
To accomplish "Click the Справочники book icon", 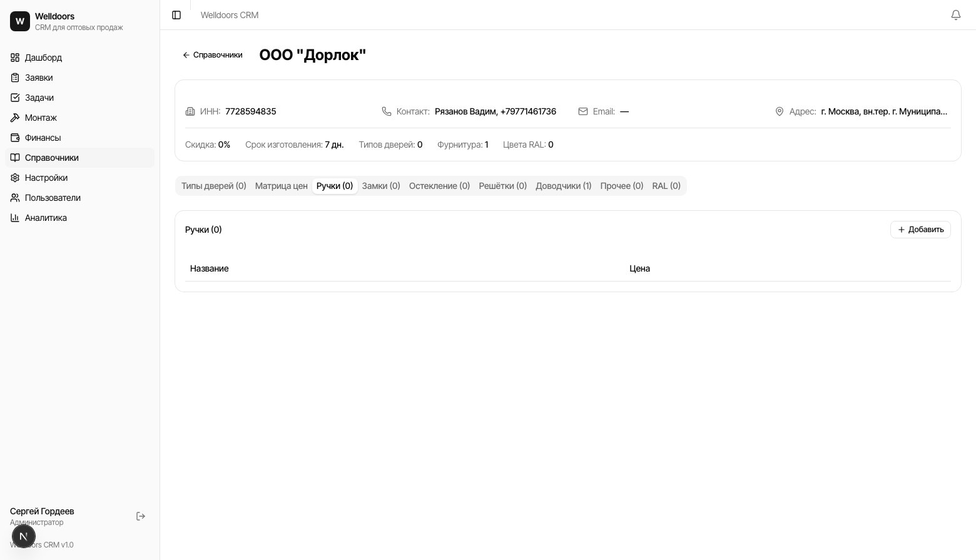I will pos(15,158).
